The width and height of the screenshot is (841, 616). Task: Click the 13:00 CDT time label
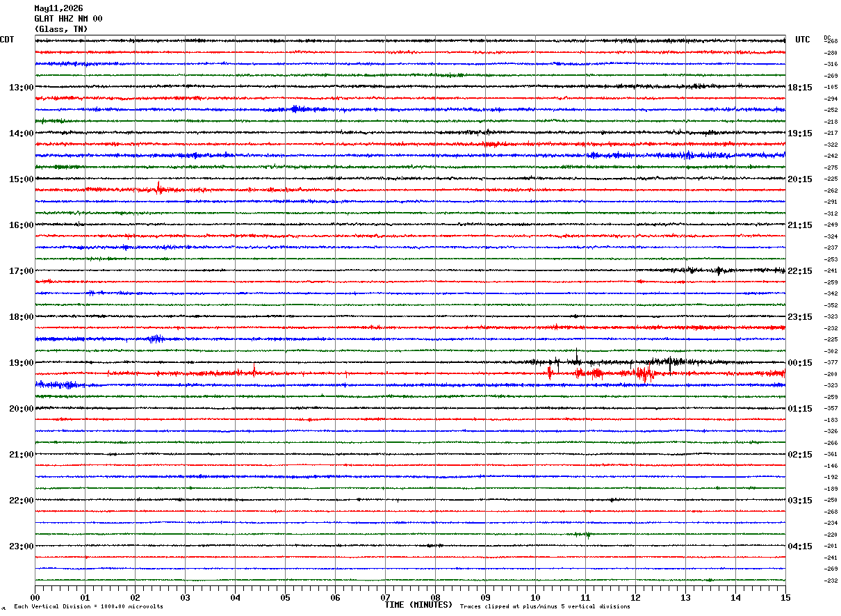coord(21,88)
